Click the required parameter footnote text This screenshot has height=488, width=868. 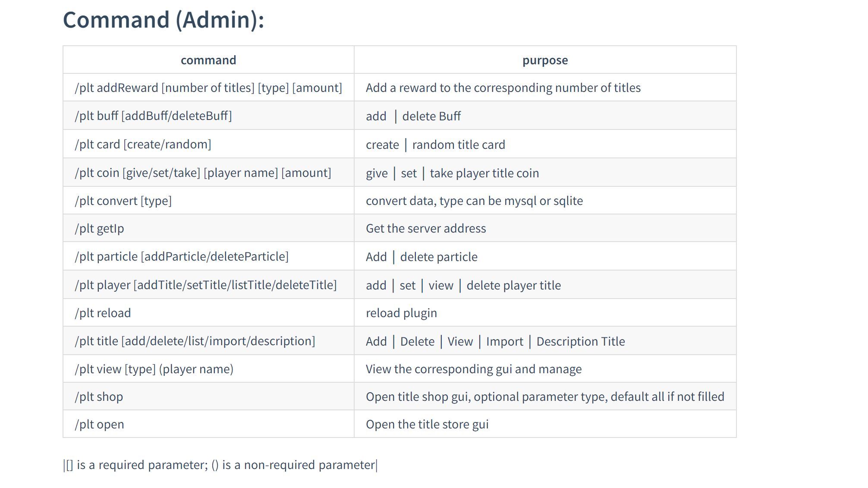(220, 465)
